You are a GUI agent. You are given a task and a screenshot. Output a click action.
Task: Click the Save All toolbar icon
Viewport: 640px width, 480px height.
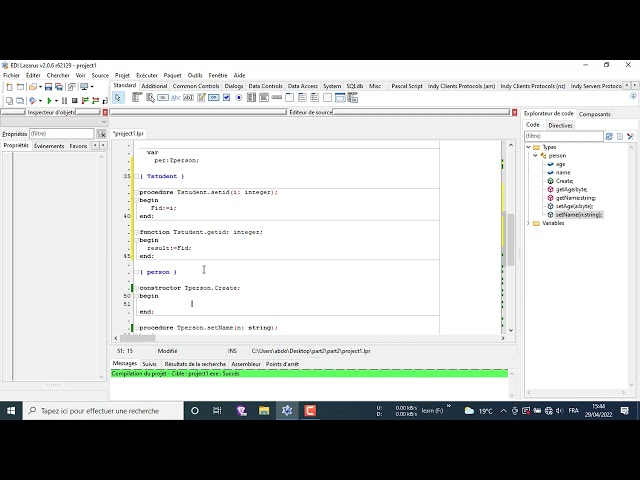tap(59, 87)
